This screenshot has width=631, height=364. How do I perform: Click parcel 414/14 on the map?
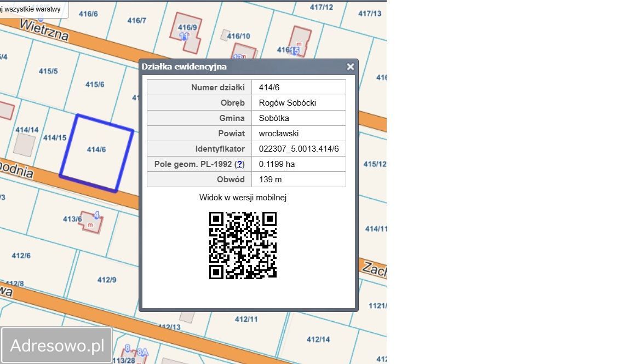(x=27, y=130)
